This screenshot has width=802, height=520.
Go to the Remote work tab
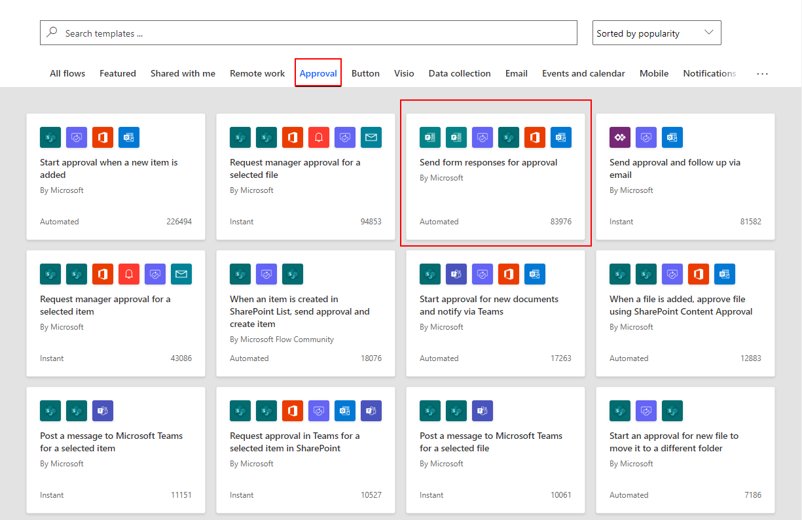pos(257,74)
